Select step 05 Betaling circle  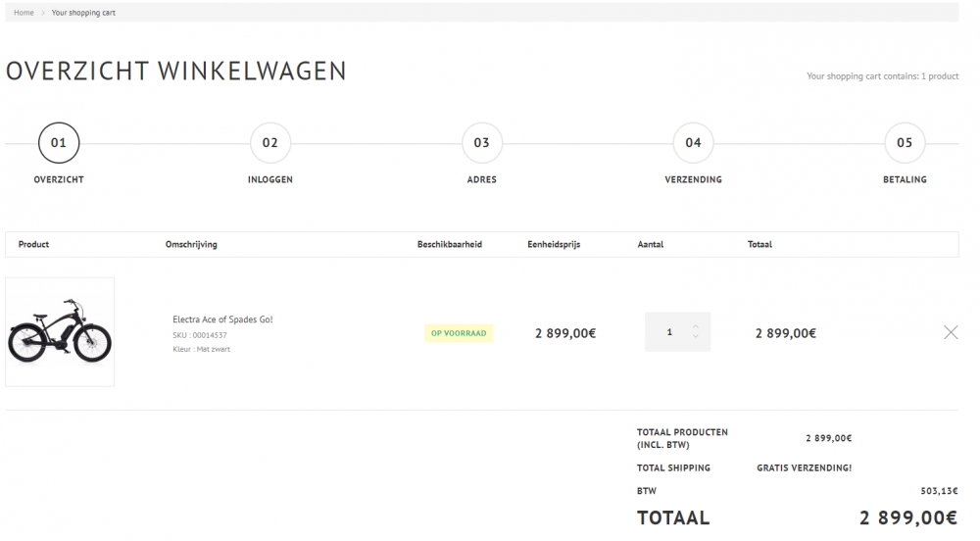click(x=905, y=142)
